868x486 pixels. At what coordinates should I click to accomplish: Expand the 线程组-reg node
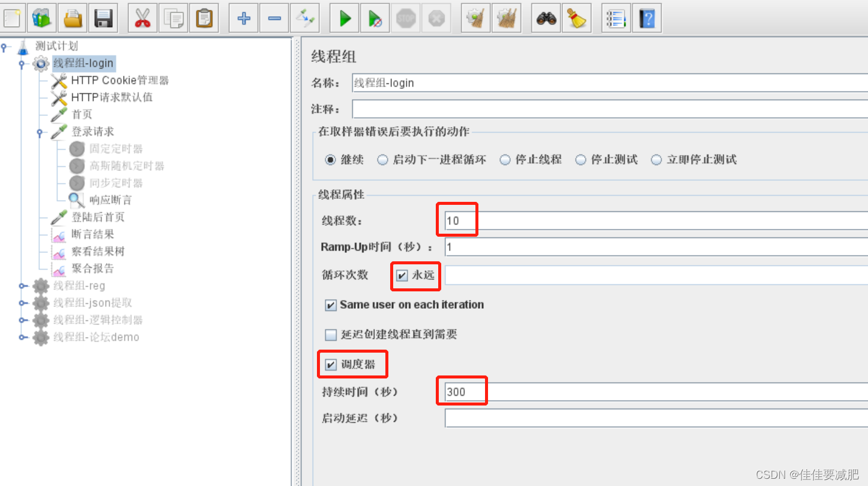point(23,286)
